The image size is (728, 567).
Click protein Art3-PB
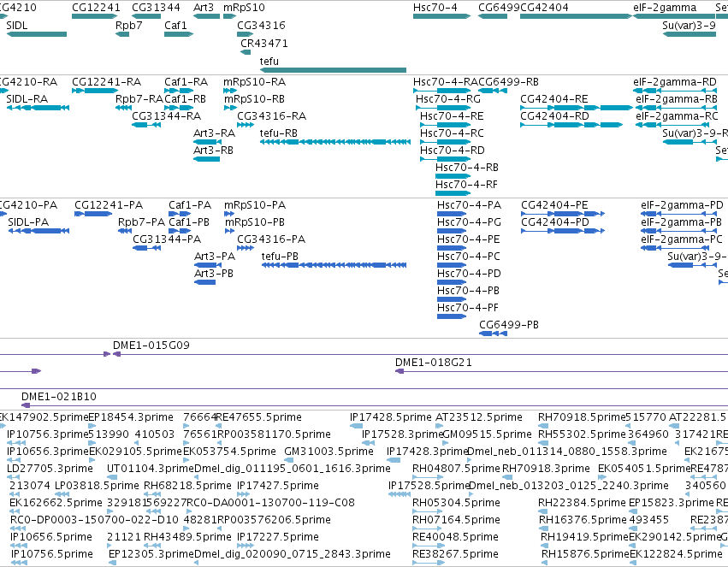pos(204,282)
